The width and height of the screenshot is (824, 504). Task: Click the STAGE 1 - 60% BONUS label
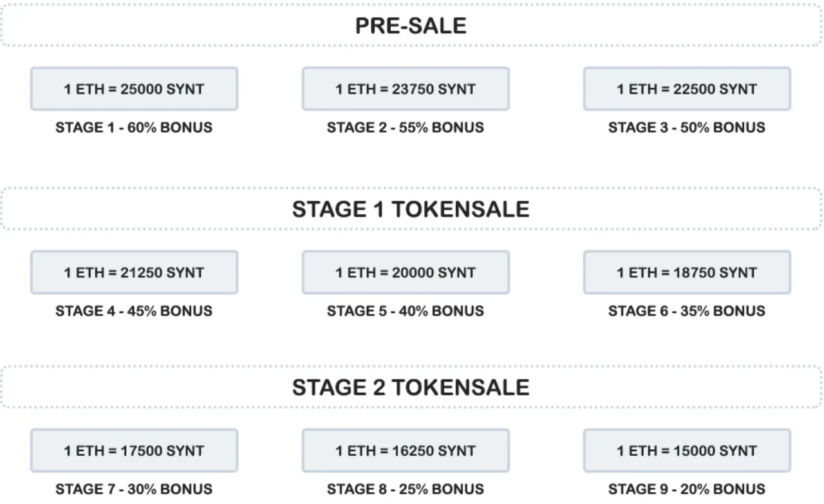(x=134, y=127)
